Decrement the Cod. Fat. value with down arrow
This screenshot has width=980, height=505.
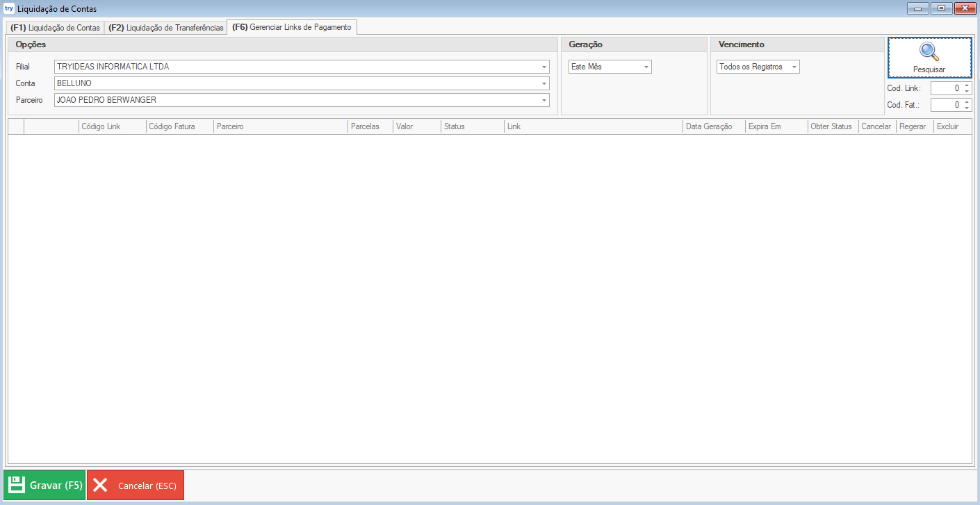967,108
